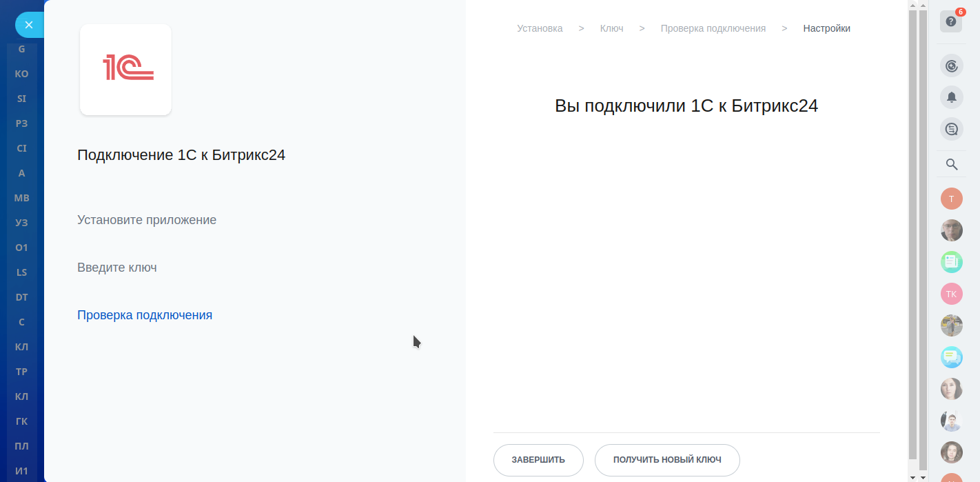Click the Установите приложение step
Image resolution: width=980 pixels, height=482 pixels.
[x=147, y=220]
